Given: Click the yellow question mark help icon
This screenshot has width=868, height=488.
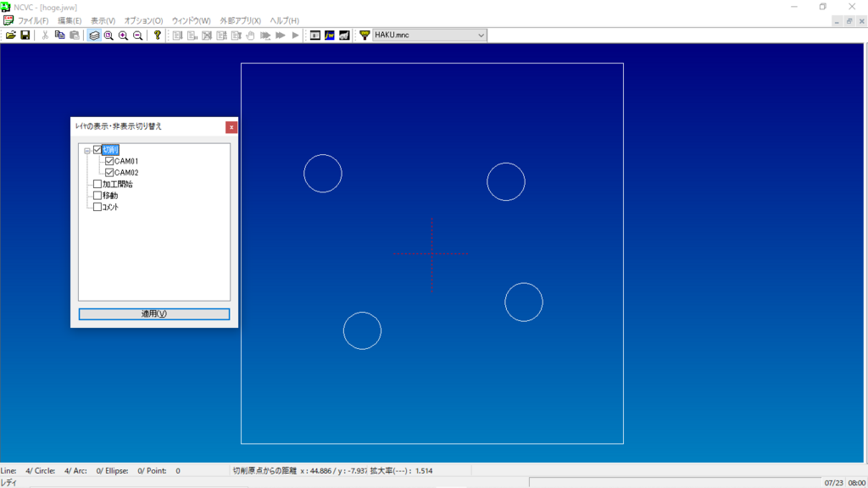Looking at the screenshot, I should 157,35.
